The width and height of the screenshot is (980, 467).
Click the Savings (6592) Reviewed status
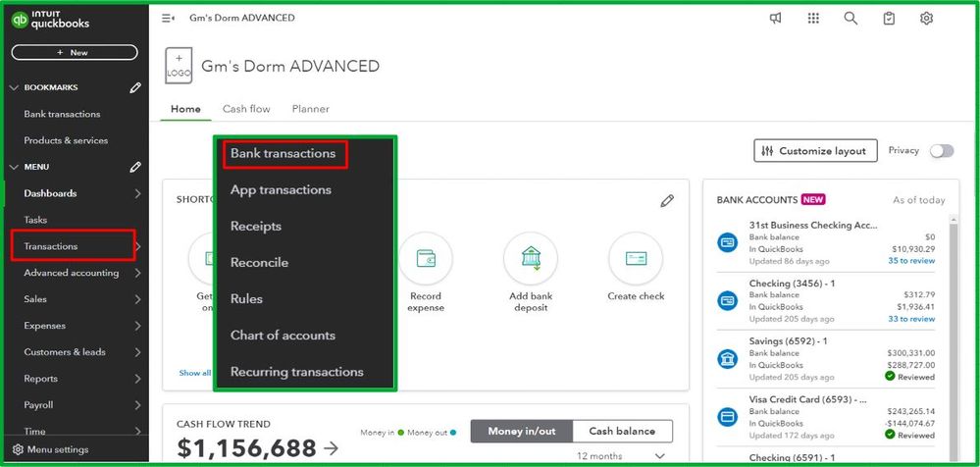pos(910,377)
